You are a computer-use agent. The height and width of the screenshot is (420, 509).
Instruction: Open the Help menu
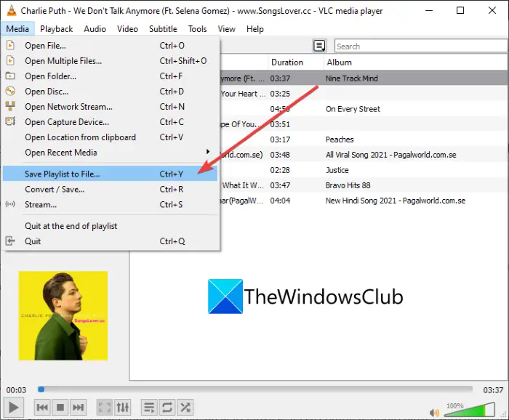(x=254, y=29)
